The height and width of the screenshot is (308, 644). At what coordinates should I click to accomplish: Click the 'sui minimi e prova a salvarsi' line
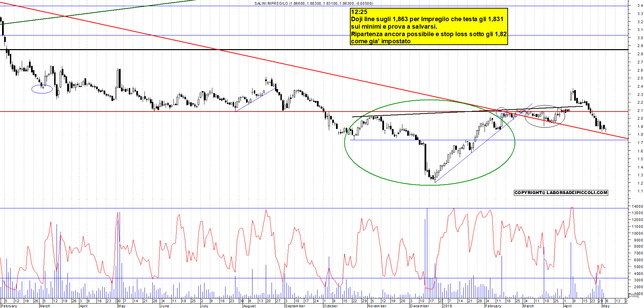pos(394,27)
